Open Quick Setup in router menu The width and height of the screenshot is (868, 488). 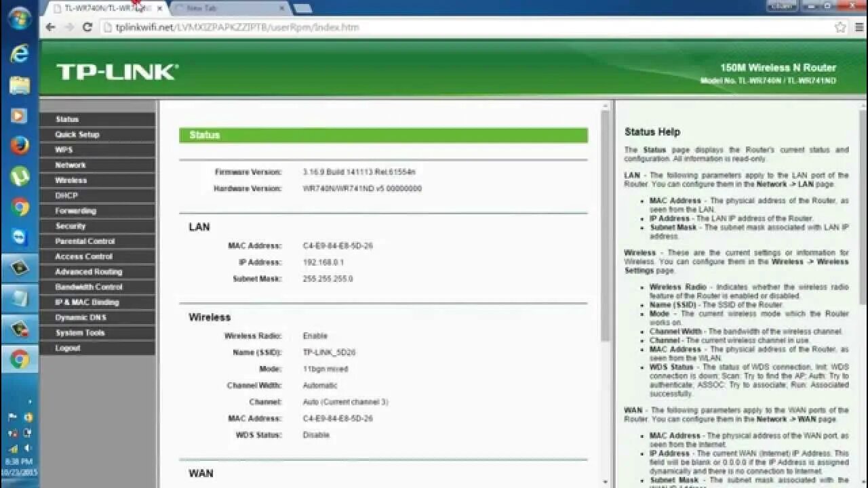point(97,135)
